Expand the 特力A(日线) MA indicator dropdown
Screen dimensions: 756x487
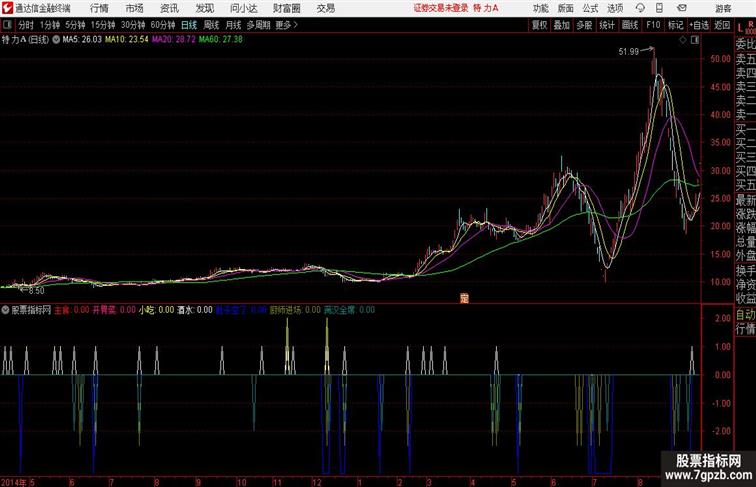[56, 40]
